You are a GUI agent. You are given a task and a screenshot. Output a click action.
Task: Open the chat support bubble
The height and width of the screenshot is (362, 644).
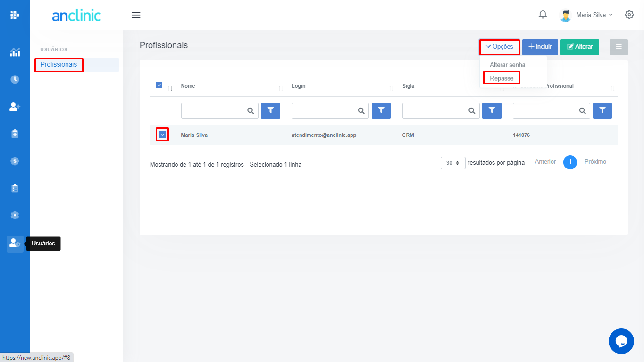[621, 341]
